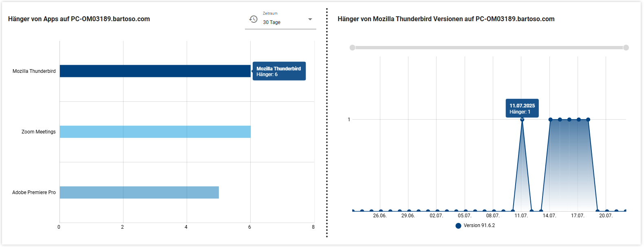
Task: Select the Zoom Meetings bar
Action: (x=155, y=132)
